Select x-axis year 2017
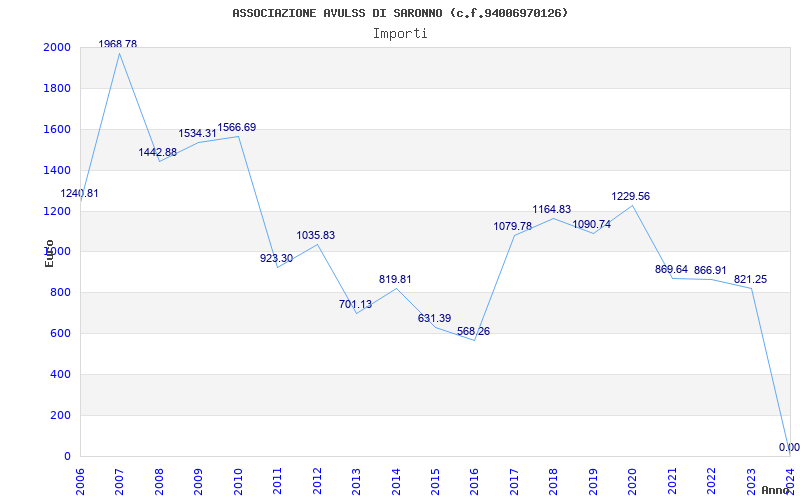This screenshot has height=500, width=800. (514, 481)
